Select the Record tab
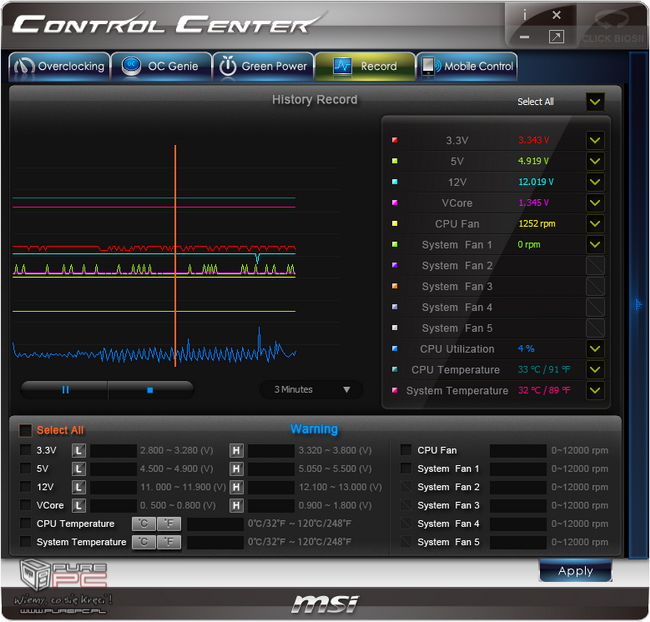This screenshot has height=622, width=650. 365,66
